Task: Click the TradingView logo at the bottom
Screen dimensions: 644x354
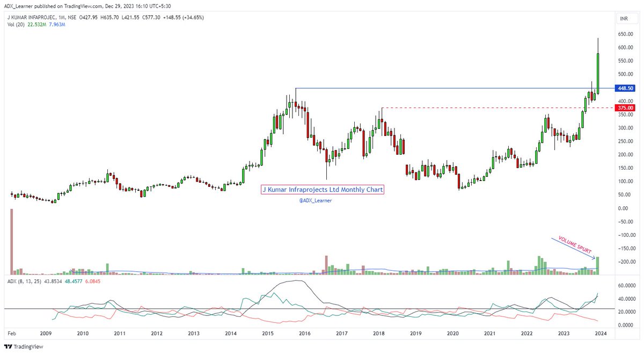Action: tap(24, 346)
